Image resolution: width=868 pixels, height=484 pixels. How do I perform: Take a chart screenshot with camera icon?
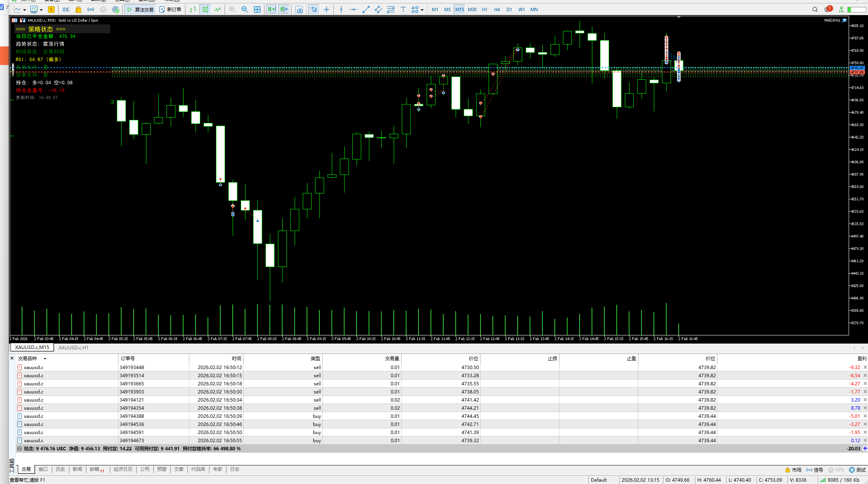click(x=299, y=10)
